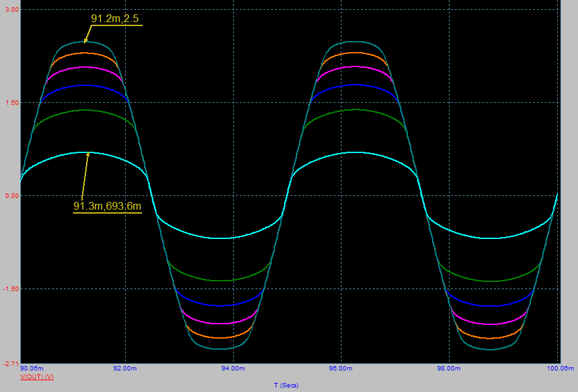Click the 96.00m X-axis tick label
Viewport: 578px width, 392px height.
(341, 369)
